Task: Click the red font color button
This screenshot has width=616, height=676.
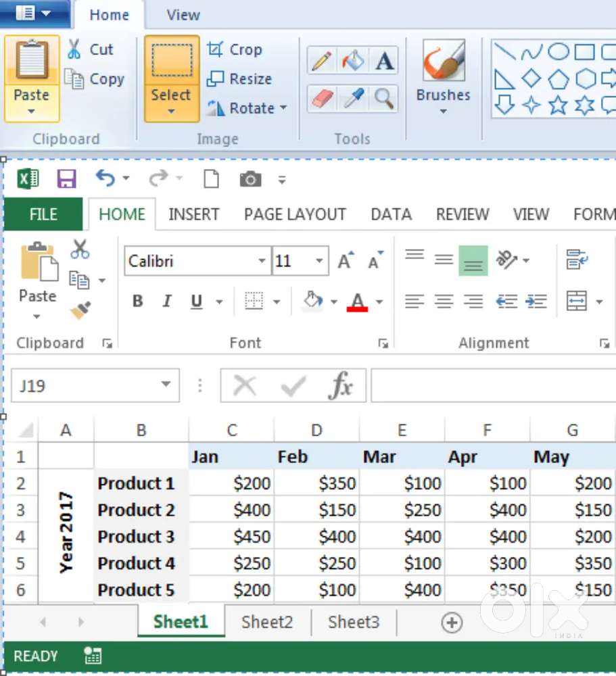Action: [357, 301]
